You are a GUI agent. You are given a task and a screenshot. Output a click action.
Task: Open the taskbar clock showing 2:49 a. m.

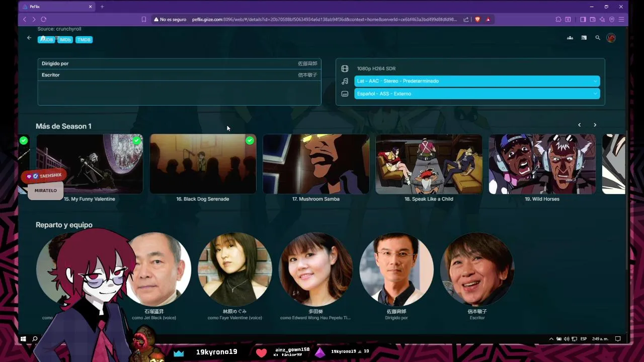[x=600, y=339]
